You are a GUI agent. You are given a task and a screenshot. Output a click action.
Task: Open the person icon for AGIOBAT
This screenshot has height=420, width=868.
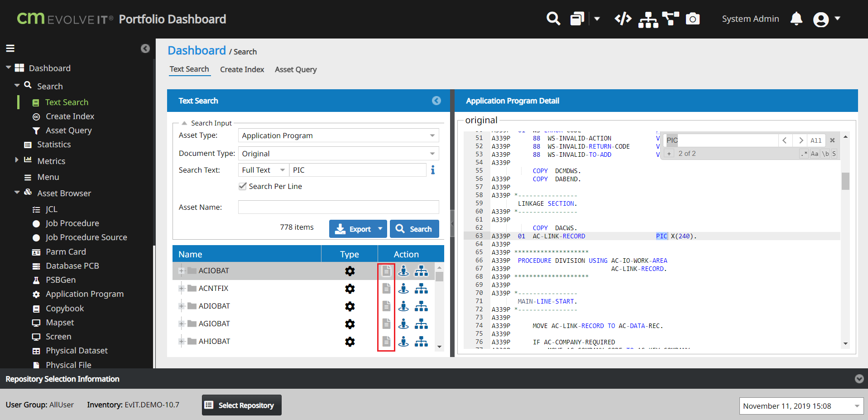(403, 324)
